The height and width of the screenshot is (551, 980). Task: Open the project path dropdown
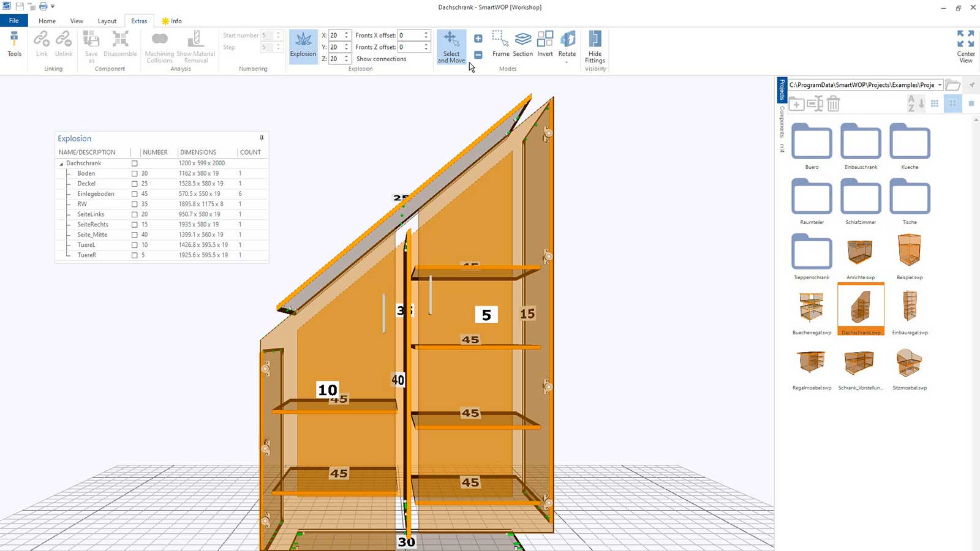[x=940, y=85]
